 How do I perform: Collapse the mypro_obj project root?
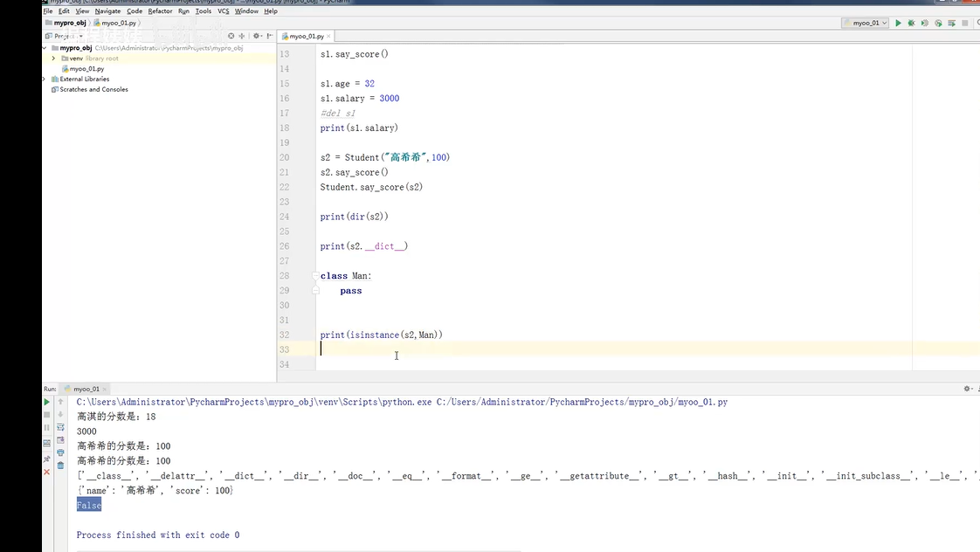point(45,48)
